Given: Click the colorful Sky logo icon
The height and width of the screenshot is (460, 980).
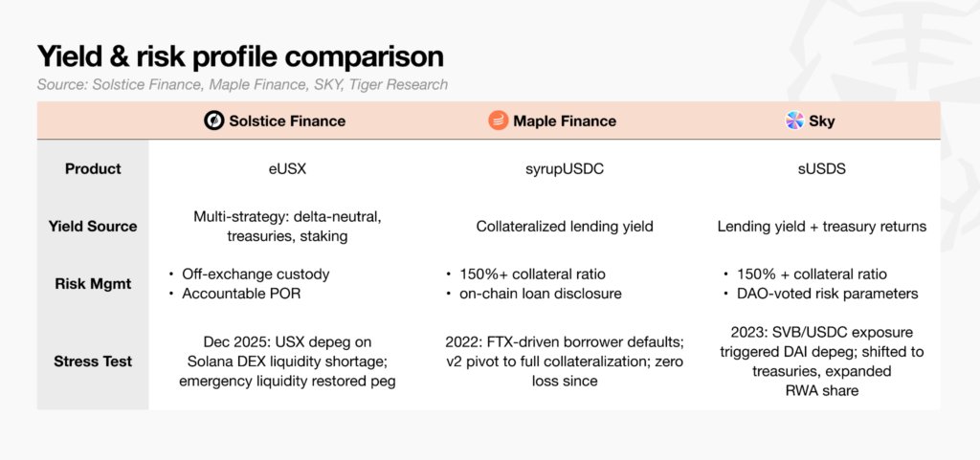Looking at the screenshot, I should point(794,120).
